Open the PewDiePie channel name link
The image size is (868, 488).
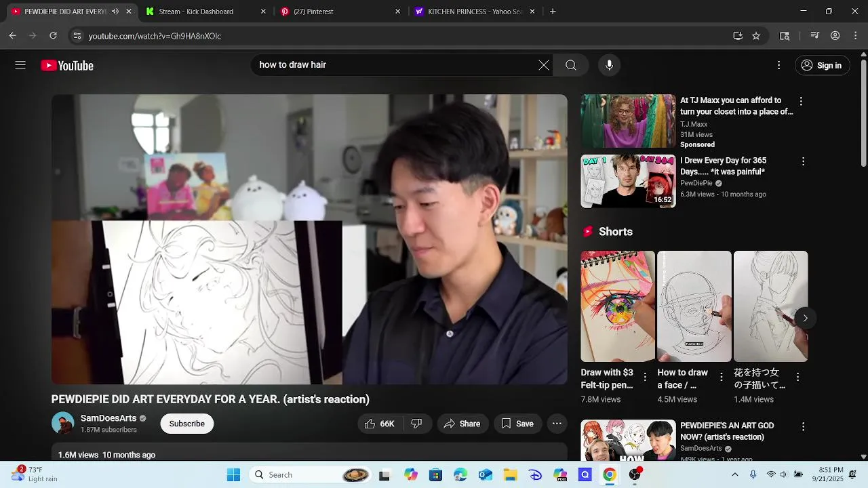pyautogui.click(x=696, y=183)
